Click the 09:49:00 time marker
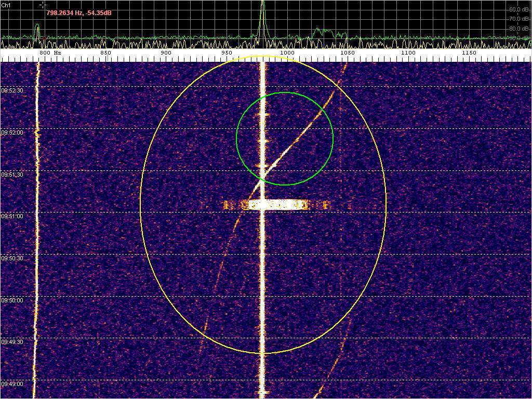 (12, 384)
